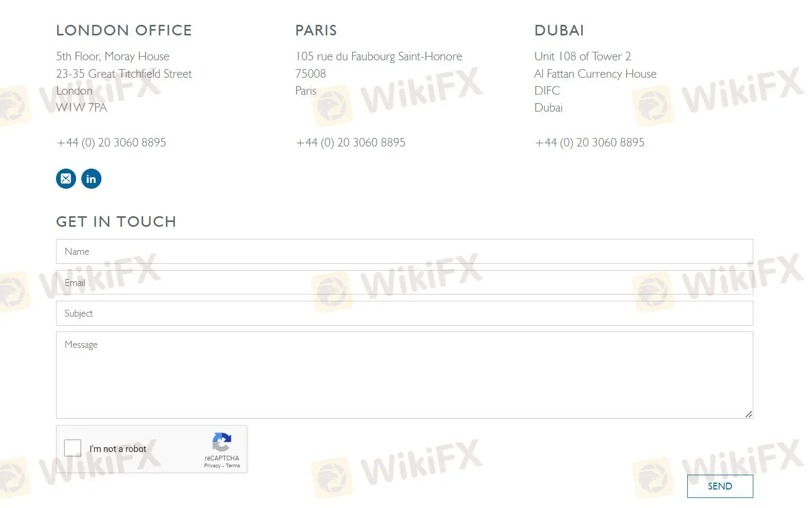Click the Paris office phone number
The height and width of the screenshot is (508, 812).
[351, 143]
